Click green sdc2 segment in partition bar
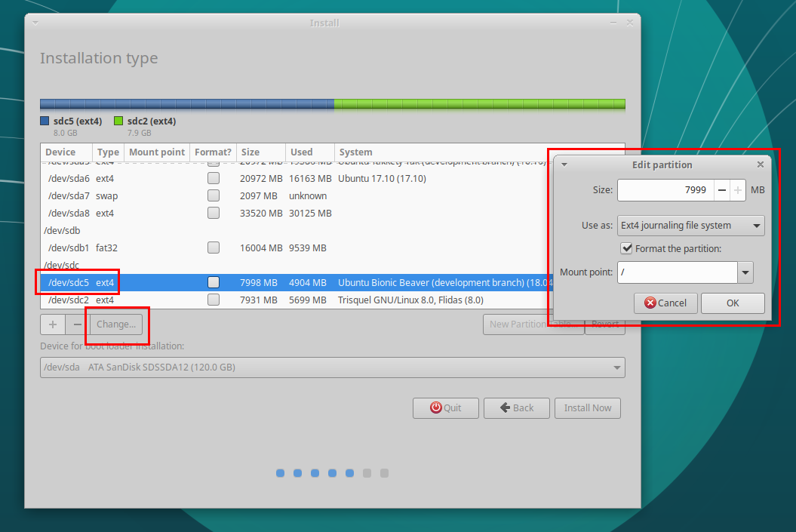796x532 pixels. 480,104
